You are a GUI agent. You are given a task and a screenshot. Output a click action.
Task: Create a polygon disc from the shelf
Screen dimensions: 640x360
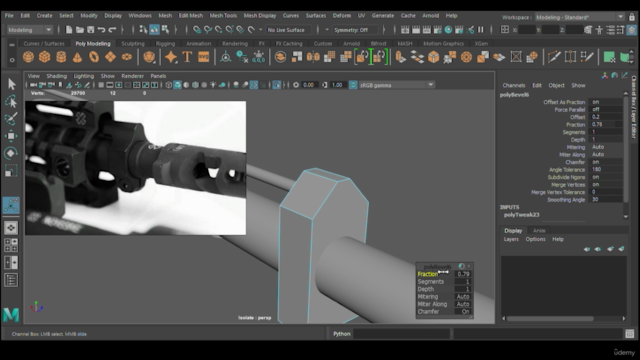[127, 57]
